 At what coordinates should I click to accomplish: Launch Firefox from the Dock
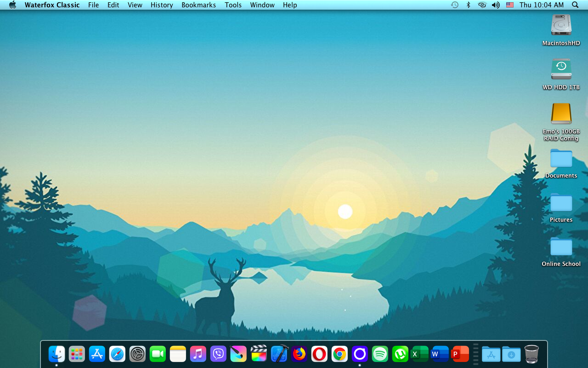tap(299, 354)
